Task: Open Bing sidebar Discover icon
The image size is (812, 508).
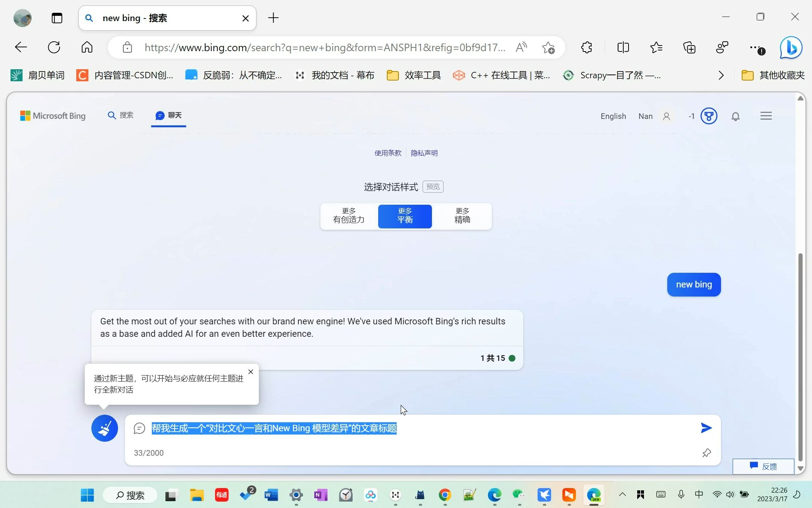Action: [791, 47]
